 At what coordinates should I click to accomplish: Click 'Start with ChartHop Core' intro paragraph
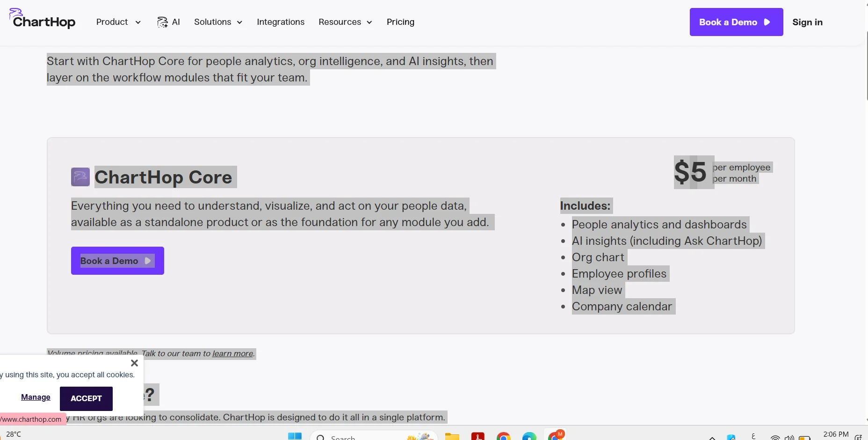point(270,69)
